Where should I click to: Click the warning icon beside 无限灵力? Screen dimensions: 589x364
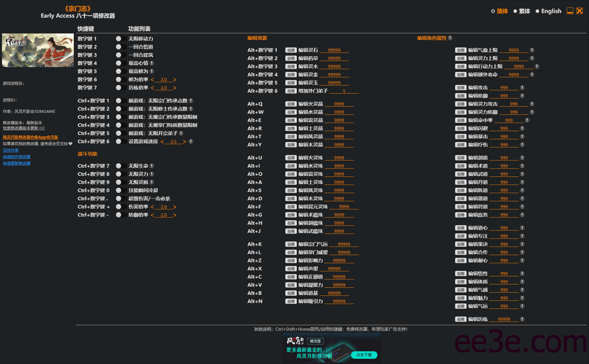pyautogui.click(x=151, y=174)
